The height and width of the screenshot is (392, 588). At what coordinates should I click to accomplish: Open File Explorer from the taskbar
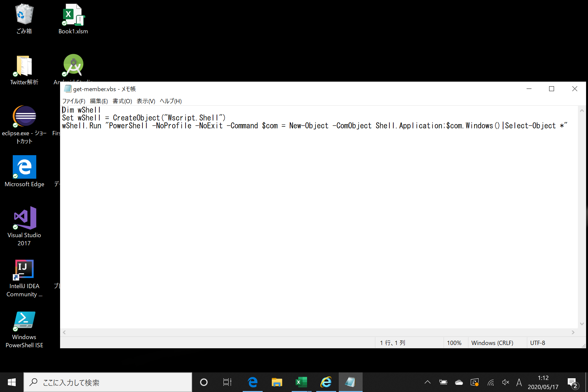pyautogui.click(x=277, y=382)
